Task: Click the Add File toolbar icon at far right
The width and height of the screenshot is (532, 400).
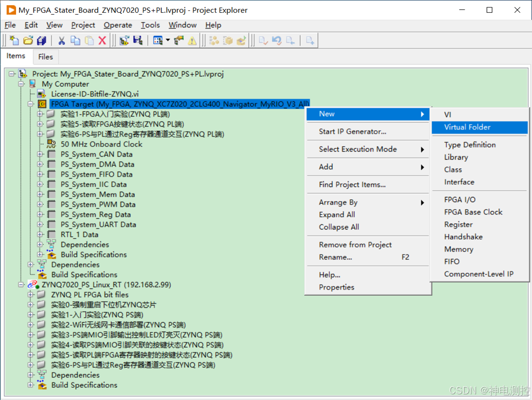Action: coord(310,40)
